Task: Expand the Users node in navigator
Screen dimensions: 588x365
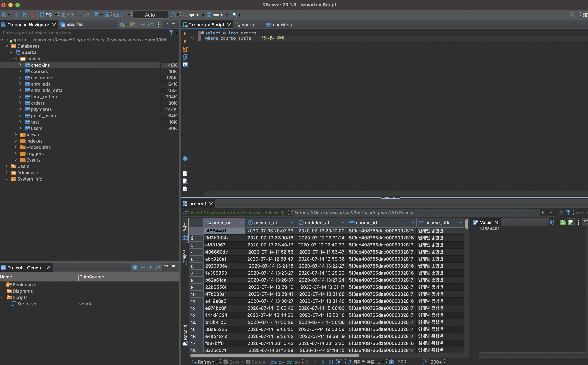Action: [x=6, y=166]
